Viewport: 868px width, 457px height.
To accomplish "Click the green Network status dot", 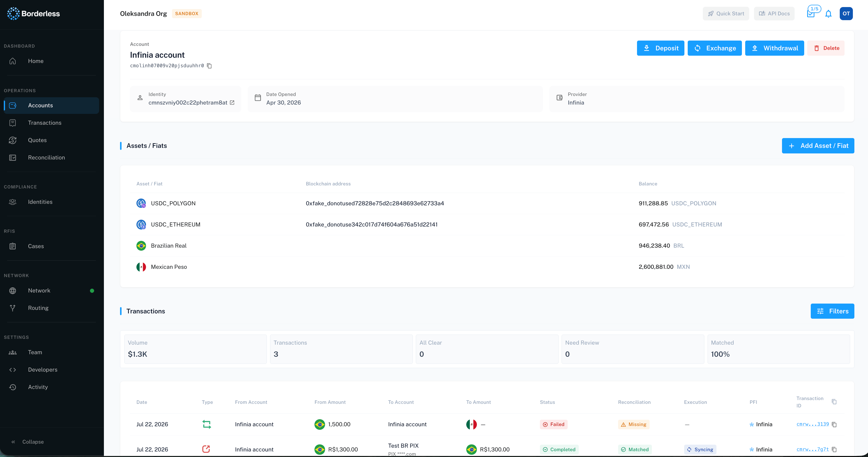I will click(92, 291).
